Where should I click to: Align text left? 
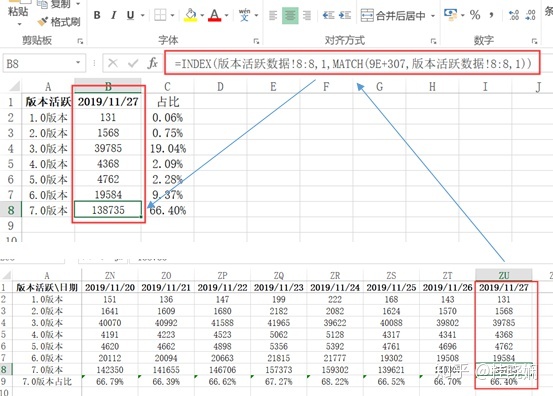tap(273, 16)
